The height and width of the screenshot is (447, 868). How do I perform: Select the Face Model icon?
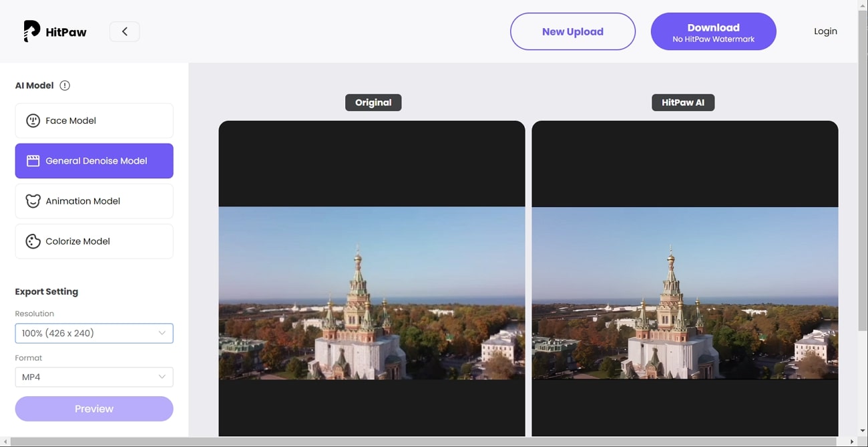point(33,120)
